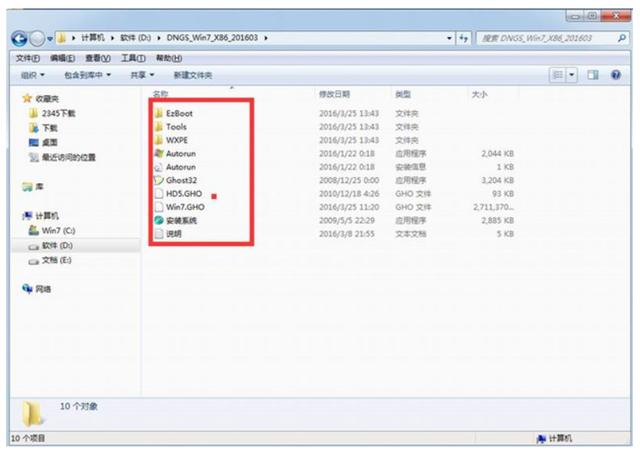Click the folder icon in address bar
640x452 pixels.
[x=61, y=38]
